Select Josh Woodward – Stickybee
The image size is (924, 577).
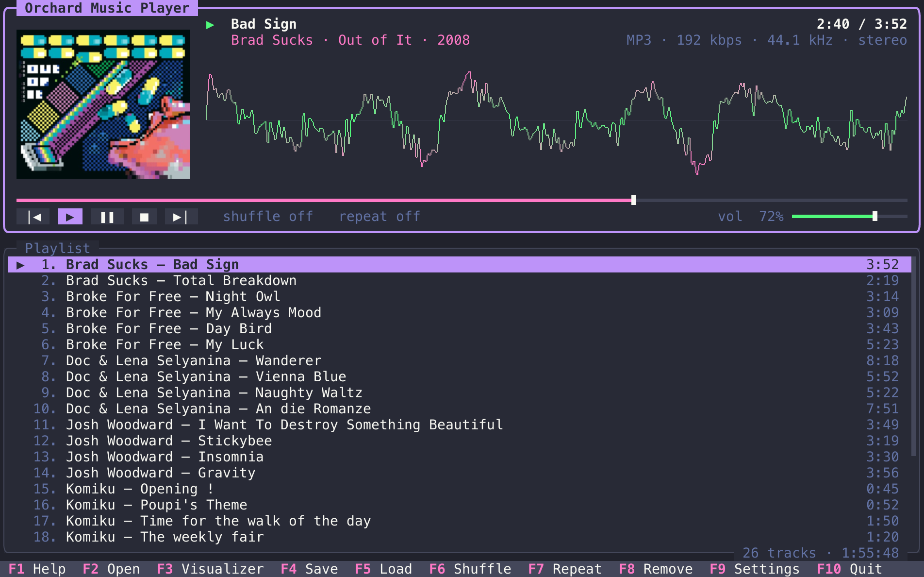point(460,441)
